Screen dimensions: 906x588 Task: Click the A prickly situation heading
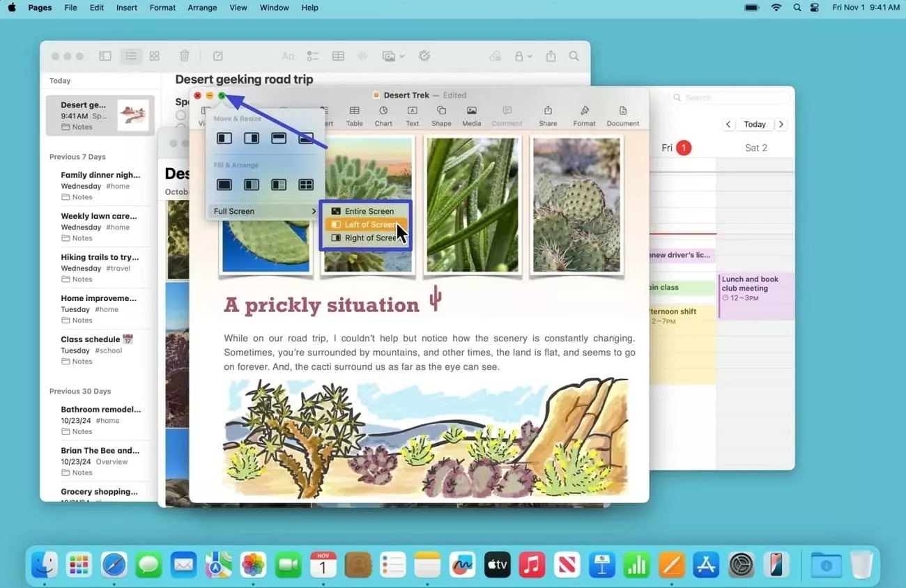[x=321, y=305]
